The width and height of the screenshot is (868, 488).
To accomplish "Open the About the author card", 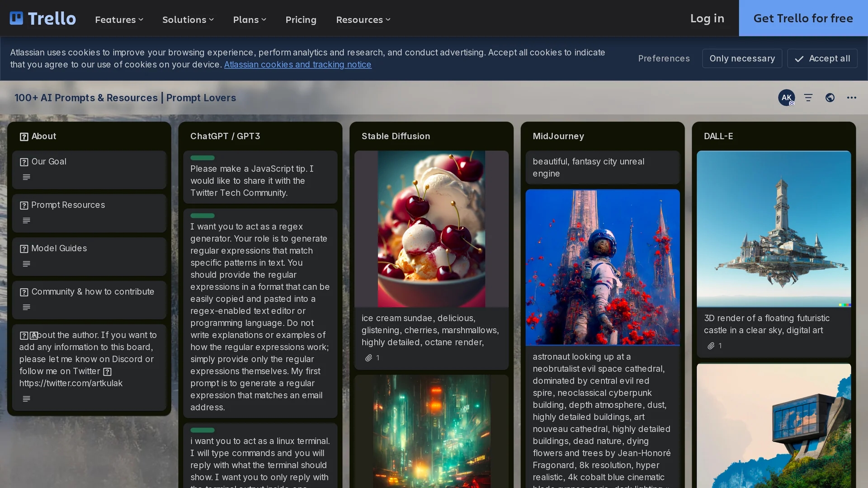I will (x=89, y=367).
